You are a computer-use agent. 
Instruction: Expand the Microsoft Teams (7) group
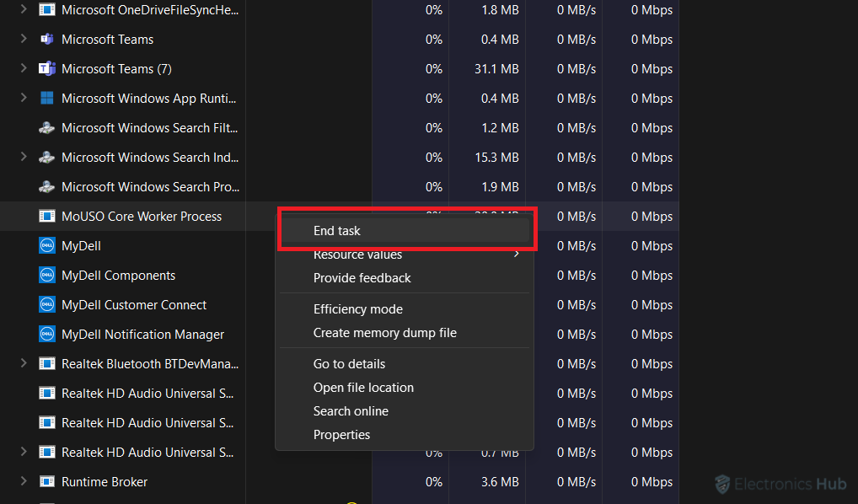(x=24, y=68)
